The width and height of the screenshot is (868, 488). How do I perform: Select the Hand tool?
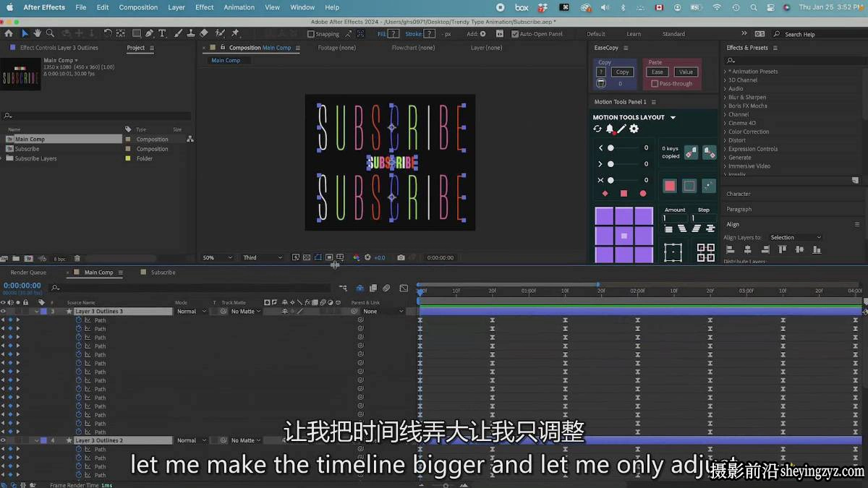pyautogui.click(x=37, y=33)
